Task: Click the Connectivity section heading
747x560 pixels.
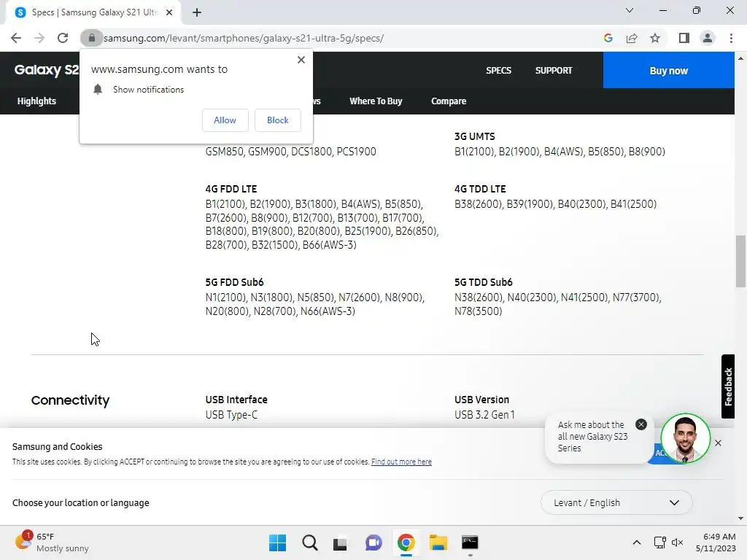Action: pos(70,400)
